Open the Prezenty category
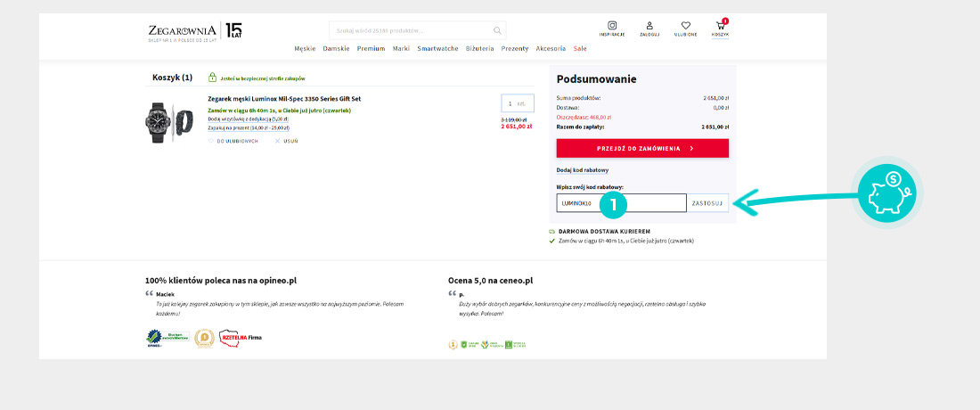 pos(515,49)
